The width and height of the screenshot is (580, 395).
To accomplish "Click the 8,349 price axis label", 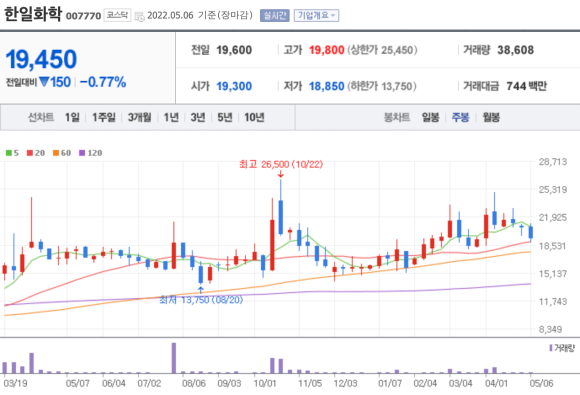I will (x=550, y=329).
